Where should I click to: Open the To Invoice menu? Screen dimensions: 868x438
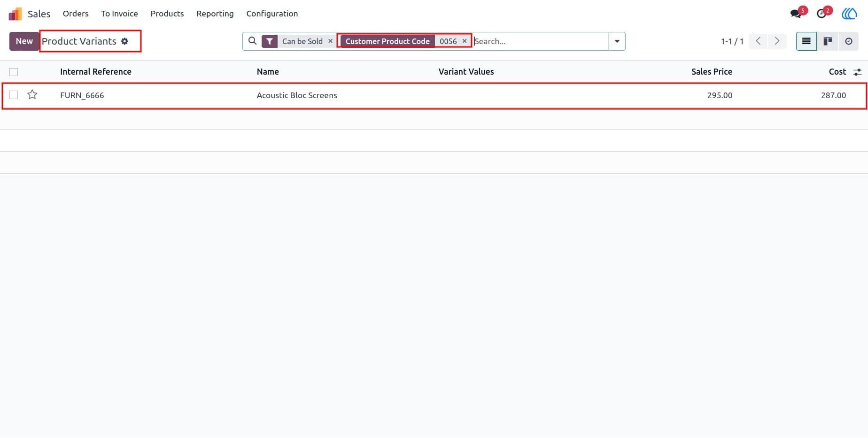[119, 14]
